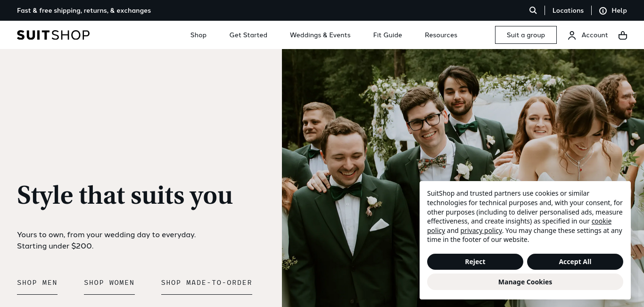Open the Locations link
The width and height of the screenshot is (644, 307).
(x=568, y=10)
